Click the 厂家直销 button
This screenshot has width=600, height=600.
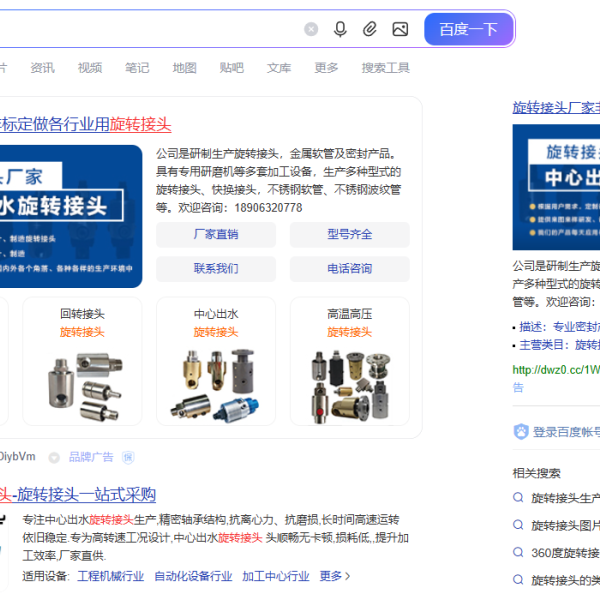tap(216, 234)
